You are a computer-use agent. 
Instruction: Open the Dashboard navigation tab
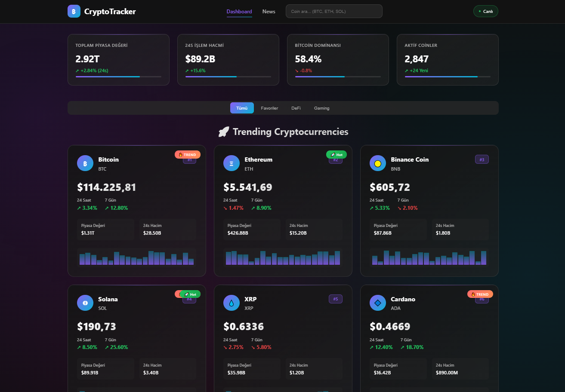pyautogui.click(x=239, y=12)
